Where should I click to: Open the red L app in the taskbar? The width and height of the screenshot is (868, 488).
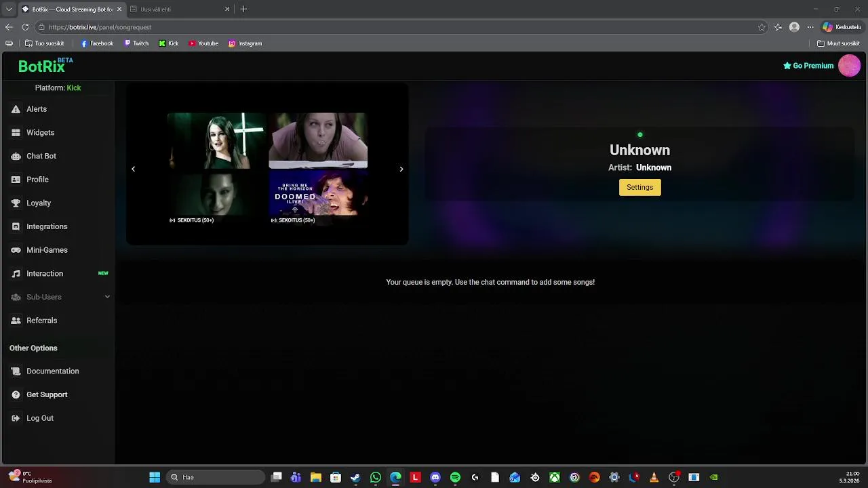(415, 477)
